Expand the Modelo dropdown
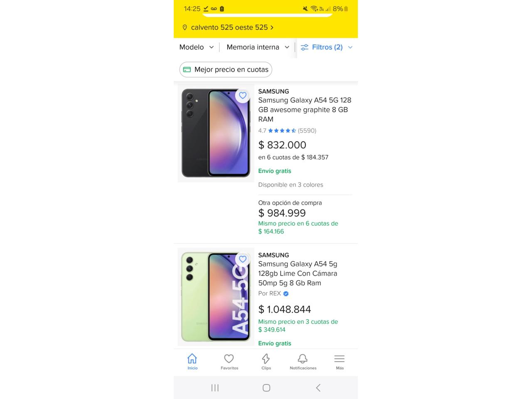Screen dimensions: 532x399 [x=197, y=47]
